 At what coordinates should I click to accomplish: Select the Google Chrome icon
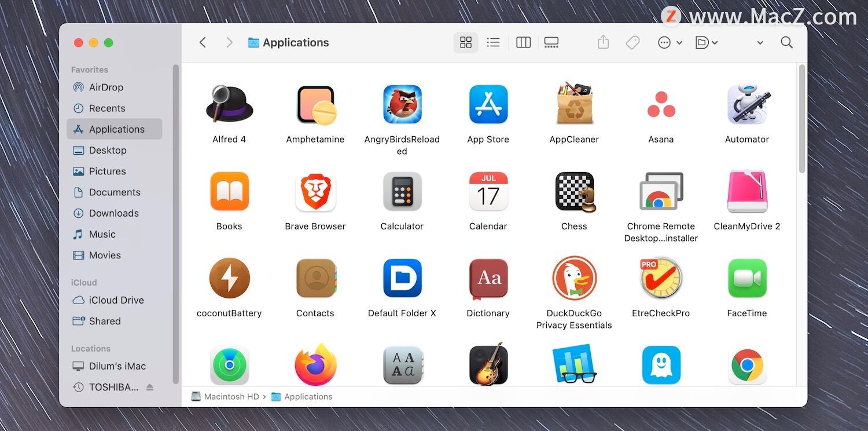coord(747,366)
